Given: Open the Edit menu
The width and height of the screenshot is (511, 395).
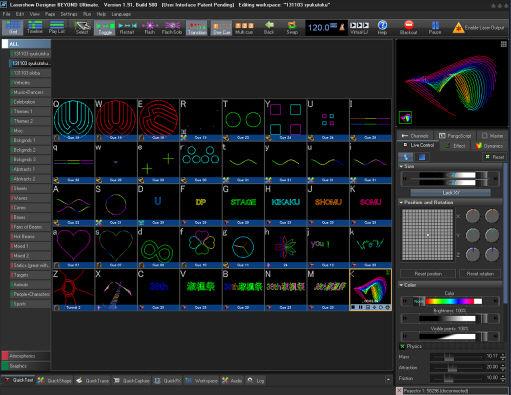Looking at the screenshot, I should coord(20,14).
